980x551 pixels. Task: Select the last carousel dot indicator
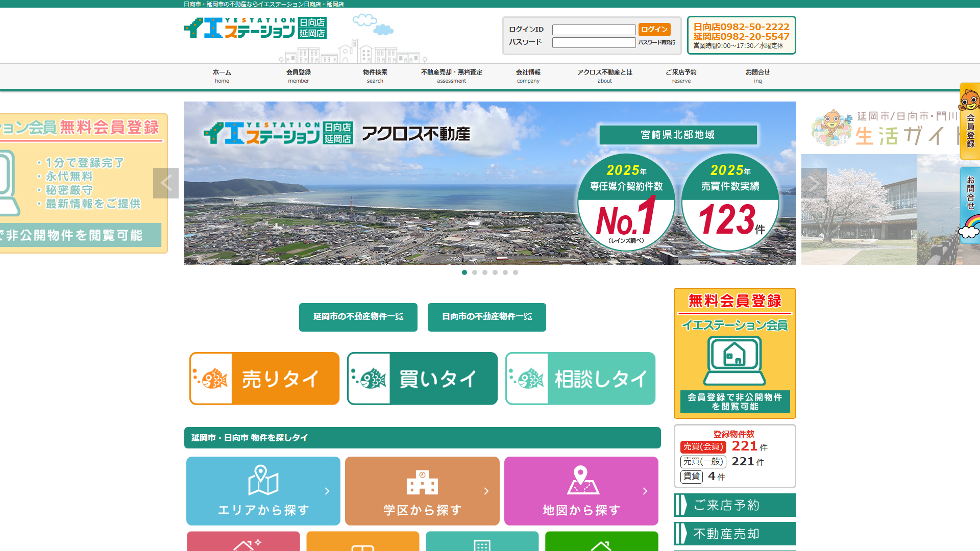point(516,272)
